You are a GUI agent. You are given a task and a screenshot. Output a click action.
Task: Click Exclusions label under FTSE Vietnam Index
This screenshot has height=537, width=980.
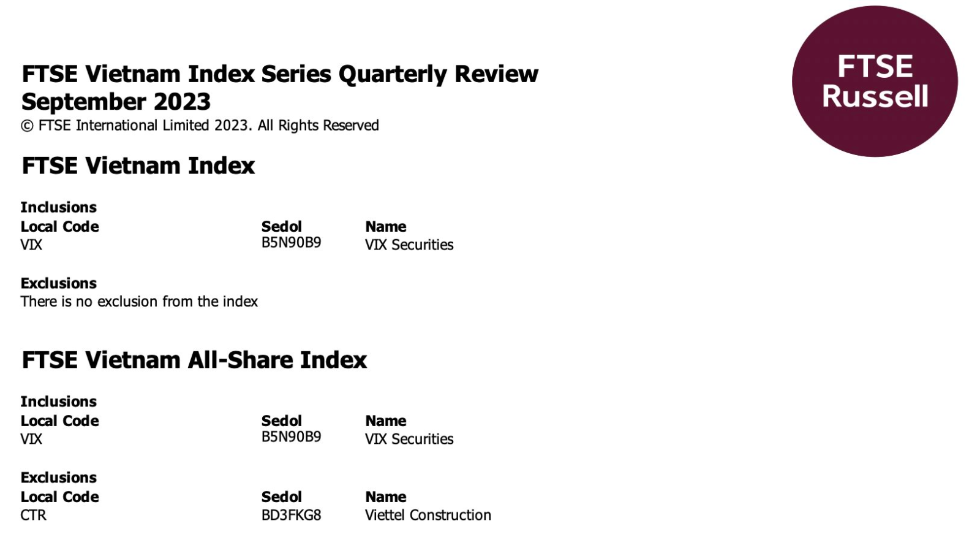point(58,283)
